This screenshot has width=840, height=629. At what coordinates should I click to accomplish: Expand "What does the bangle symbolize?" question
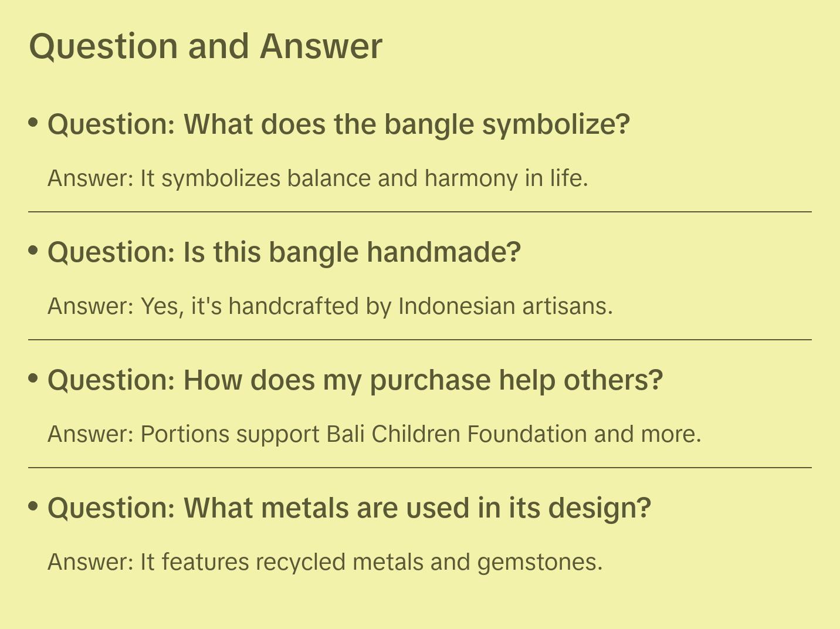tap(338, 124)
